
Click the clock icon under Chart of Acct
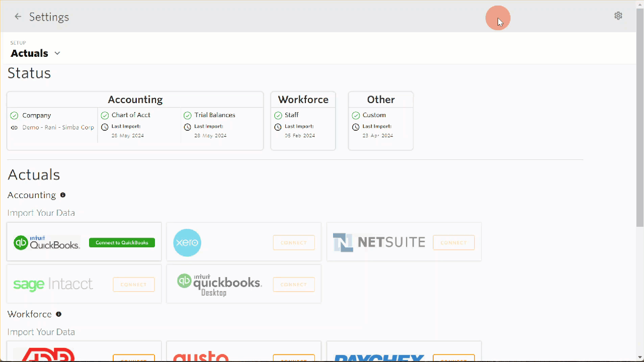coord(105,127)
